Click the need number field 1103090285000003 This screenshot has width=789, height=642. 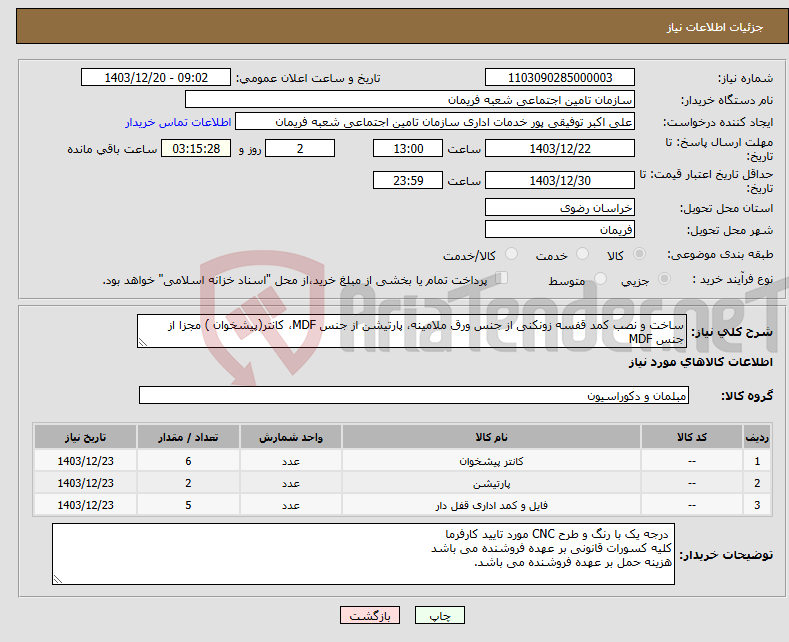pos(560,77)
